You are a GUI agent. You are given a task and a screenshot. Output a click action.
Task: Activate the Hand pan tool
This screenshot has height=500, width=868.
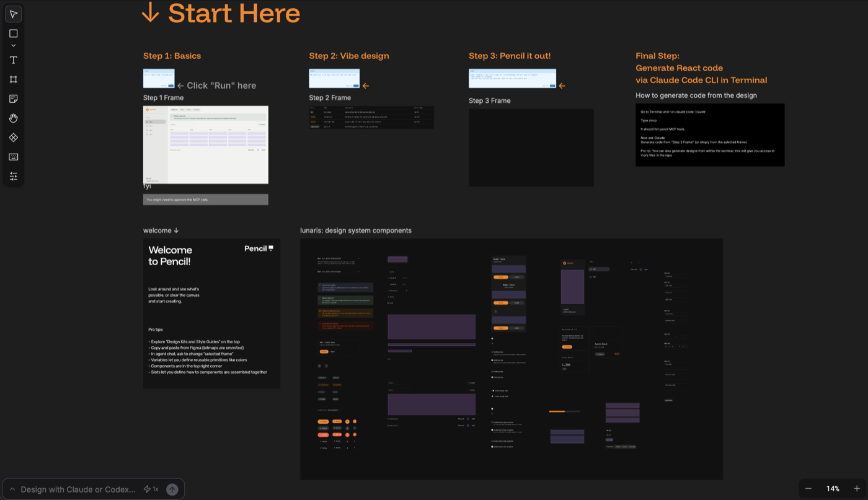tap(14, 118)
